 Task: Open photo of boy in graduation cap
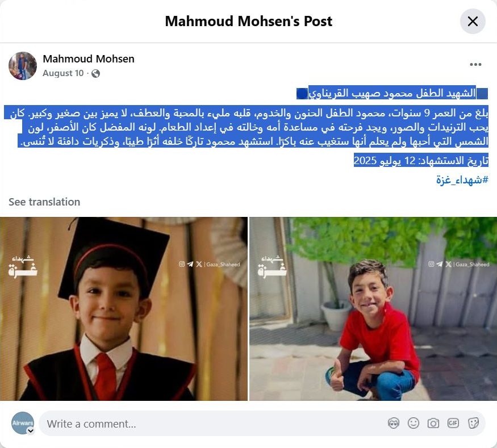[x=124, y=309]
